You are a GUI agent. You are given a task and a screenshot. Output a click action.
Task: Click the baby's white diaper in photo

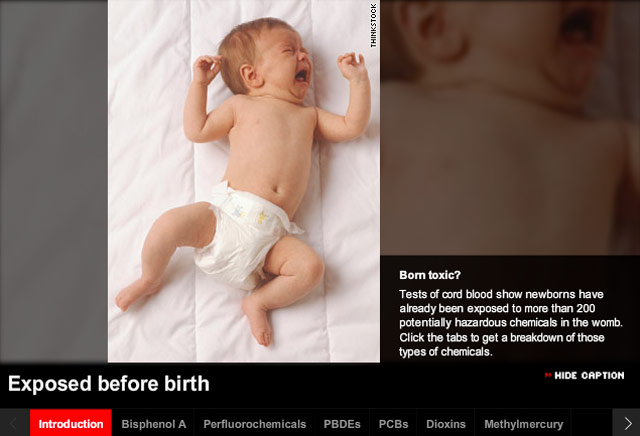[x=245, y=235]
